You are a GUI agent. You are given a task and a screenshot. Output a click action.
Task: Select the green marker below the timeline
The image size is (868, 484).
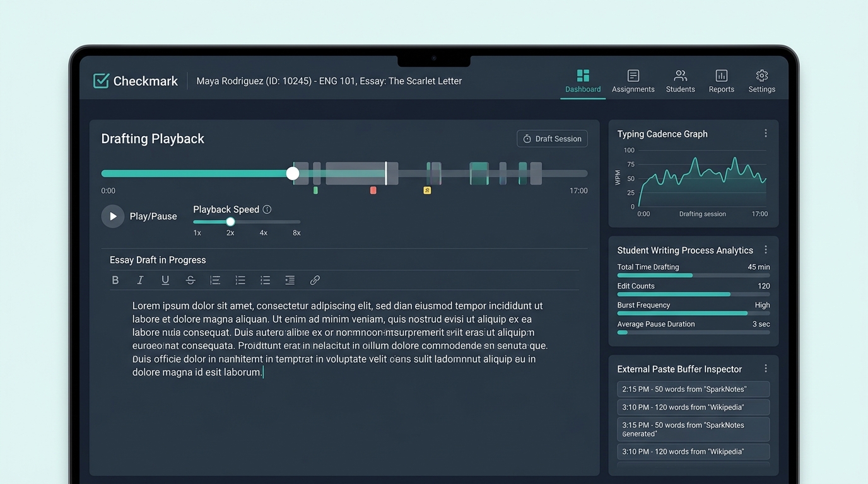click(315, 190)
